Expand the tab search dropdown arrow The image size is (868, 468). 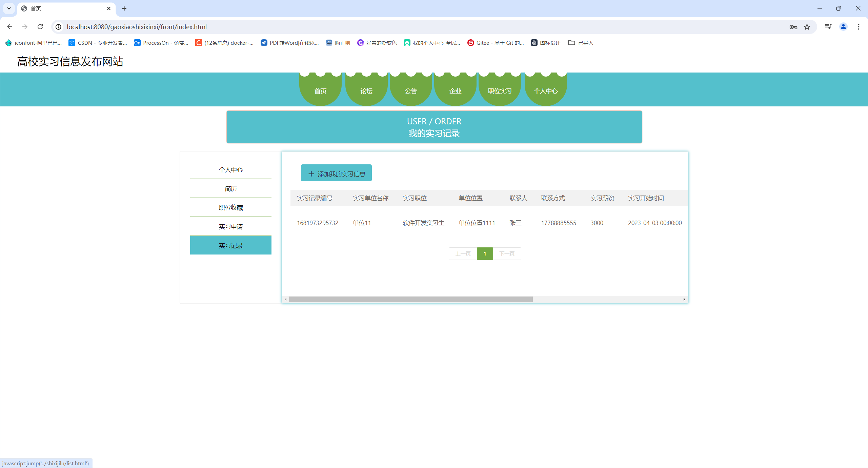pos(9,8)
